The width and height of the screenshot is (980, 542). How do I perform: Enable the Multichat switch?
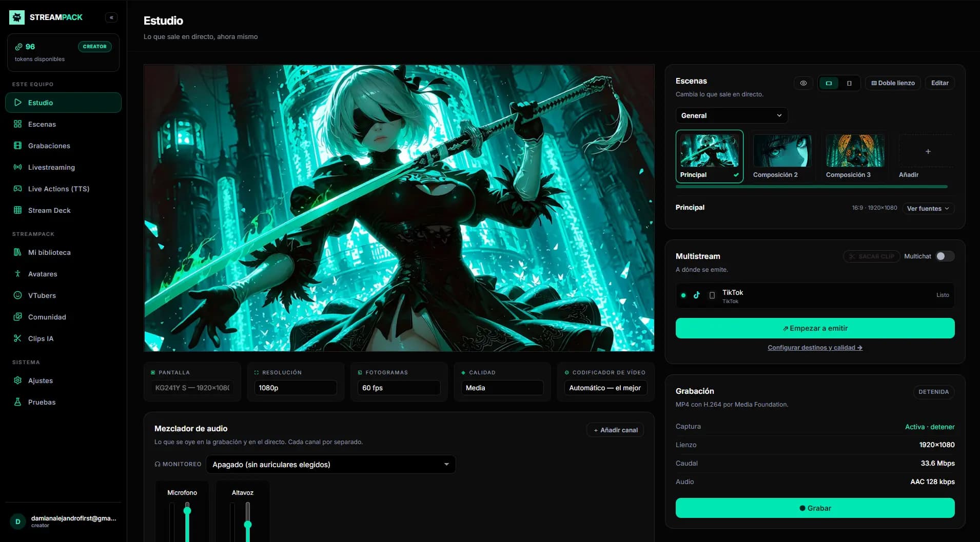(x=945, y=256)
